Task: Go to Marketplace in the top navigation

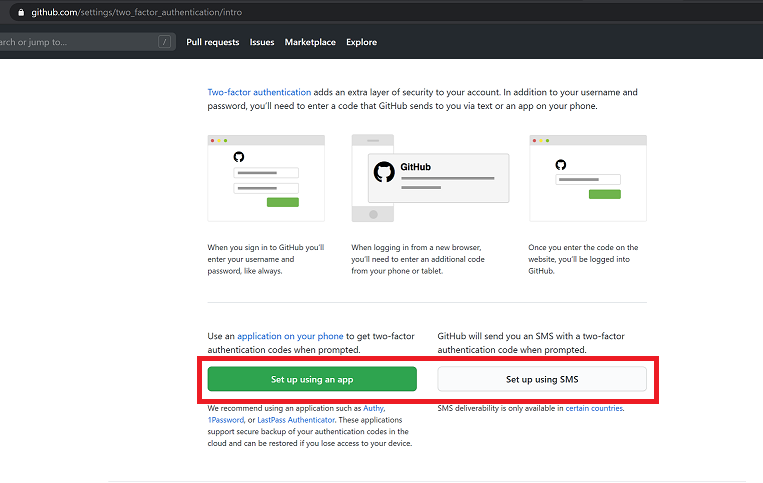Action: (310, 42)
